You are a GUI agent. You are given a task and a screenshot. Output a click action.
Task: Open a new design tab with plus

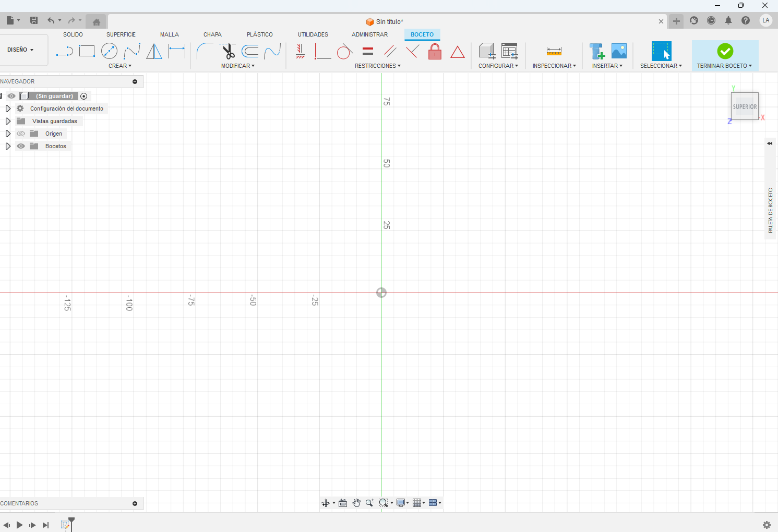pyautogui.click(x=676, y=21)
